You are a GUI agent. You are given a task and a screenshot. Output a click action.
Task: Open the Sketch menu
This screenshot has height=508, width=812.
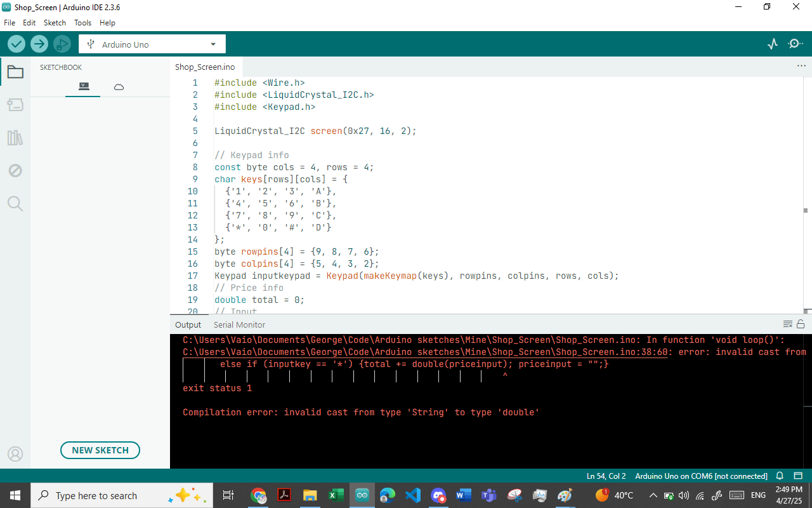pos(55,22)
